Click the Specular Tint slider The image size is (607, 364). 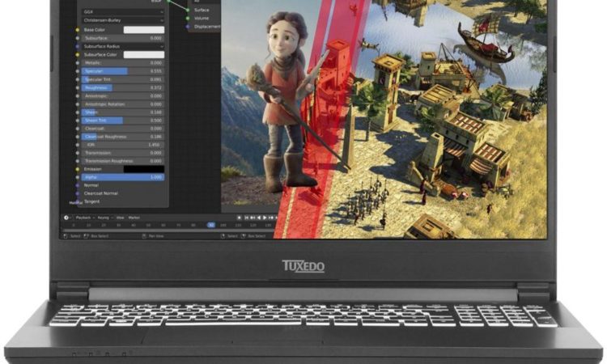tap(123, 79)
